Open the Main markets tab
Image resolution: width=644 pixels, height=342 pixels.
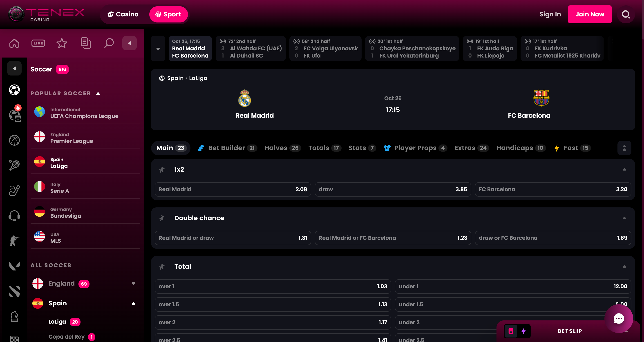click(171, 148)
